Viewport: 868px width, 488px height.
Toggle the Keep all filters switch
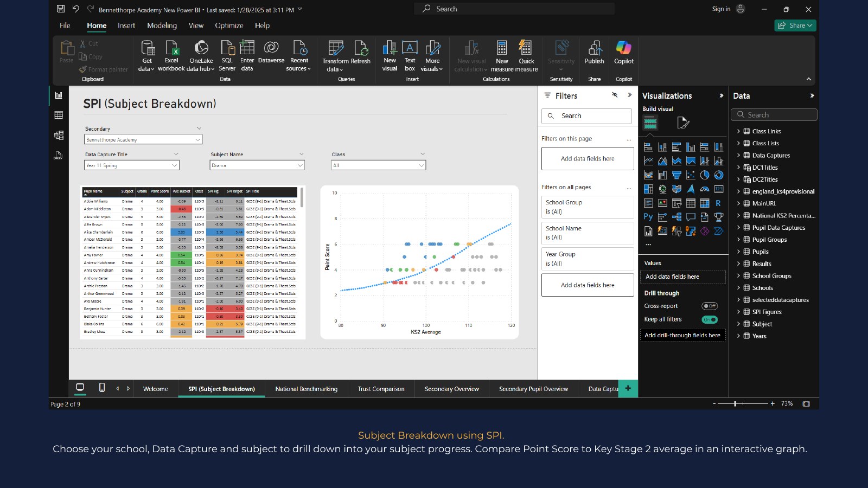pos(710,319)
